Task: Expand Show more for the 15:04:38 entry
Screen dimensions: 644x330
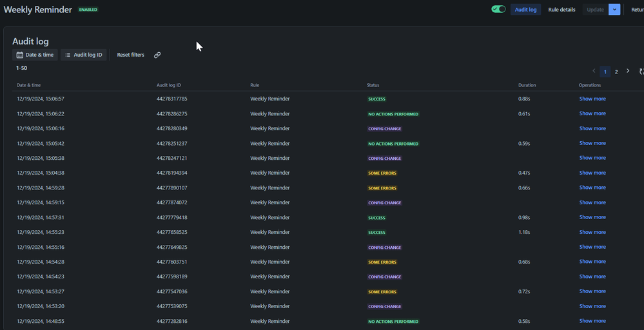Action: 592,173
